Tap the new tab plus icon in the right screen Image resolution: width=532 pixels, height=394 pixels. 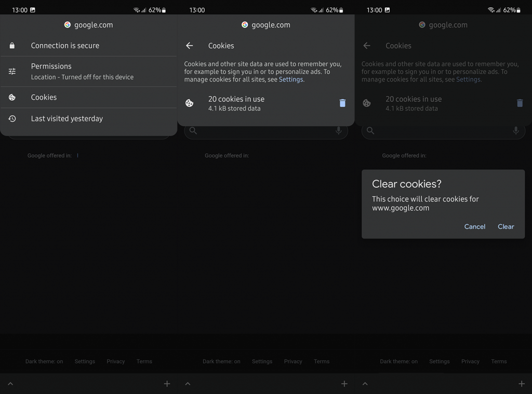[x=522, y=384]
